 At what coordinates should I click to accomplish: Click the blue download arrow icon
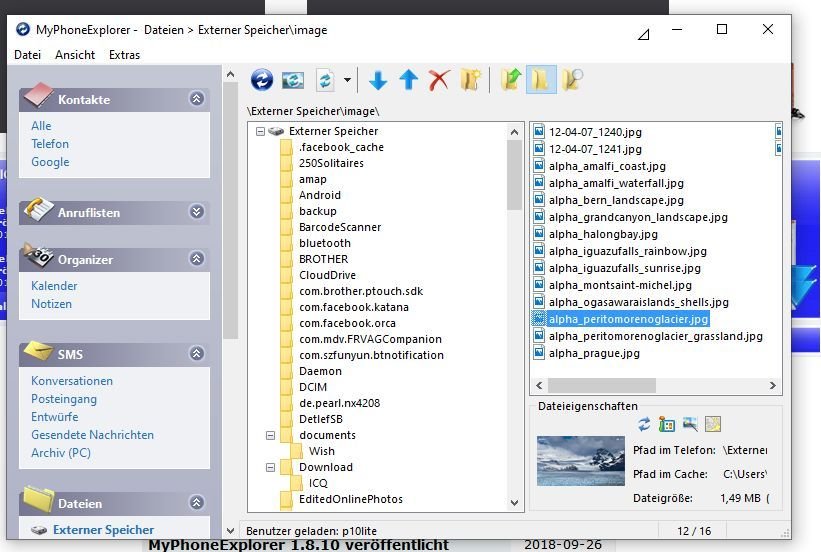click(x=378, y=80)
